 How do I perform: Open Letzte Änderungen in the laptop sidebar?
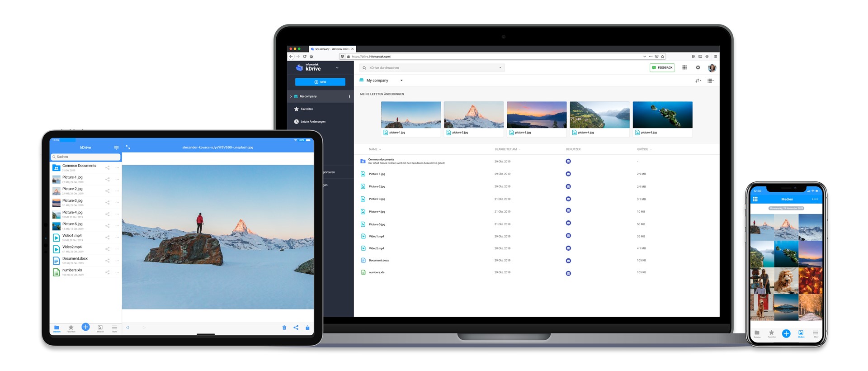(x=310, y=122)
